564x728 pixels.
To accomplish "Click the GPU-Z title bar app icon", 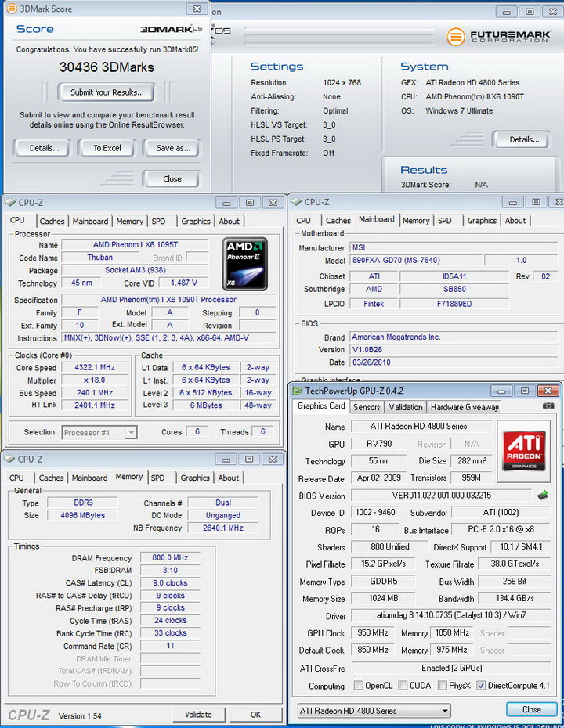I will (296, 391).
